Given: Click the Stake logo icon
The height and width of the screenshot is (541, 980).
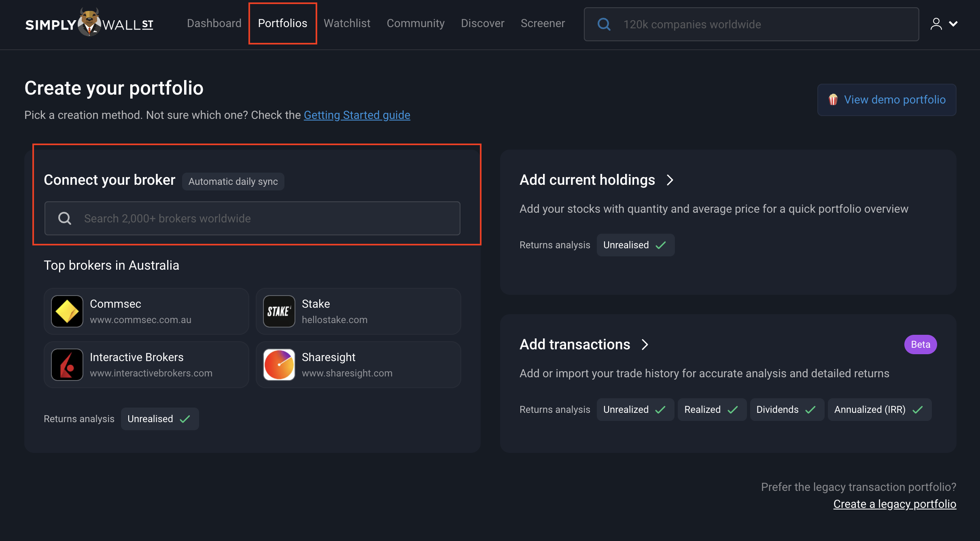Looking at the screenshot, I should point(279,311).
